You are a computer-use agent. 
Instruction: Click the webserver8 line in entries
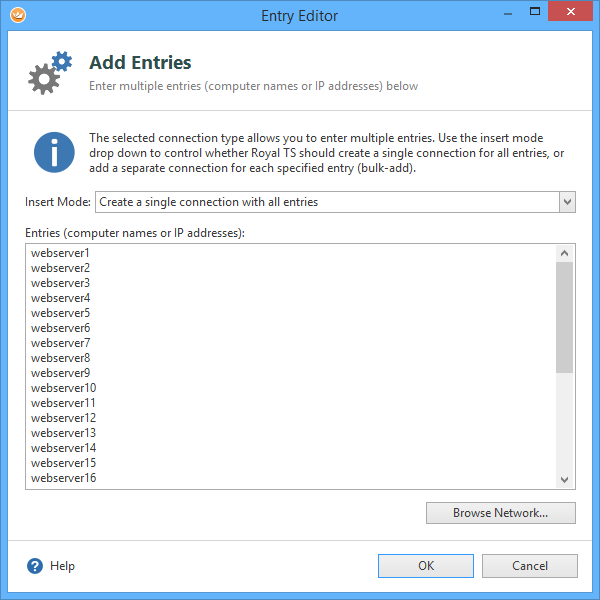[x=60, y=358]
